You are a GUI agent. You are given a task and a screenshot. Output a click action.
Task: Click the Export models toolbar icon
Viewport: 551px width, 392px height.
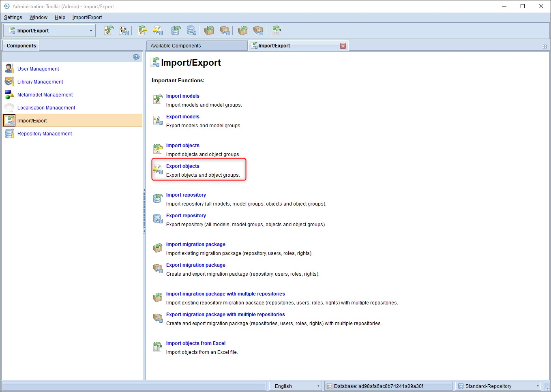124,30
